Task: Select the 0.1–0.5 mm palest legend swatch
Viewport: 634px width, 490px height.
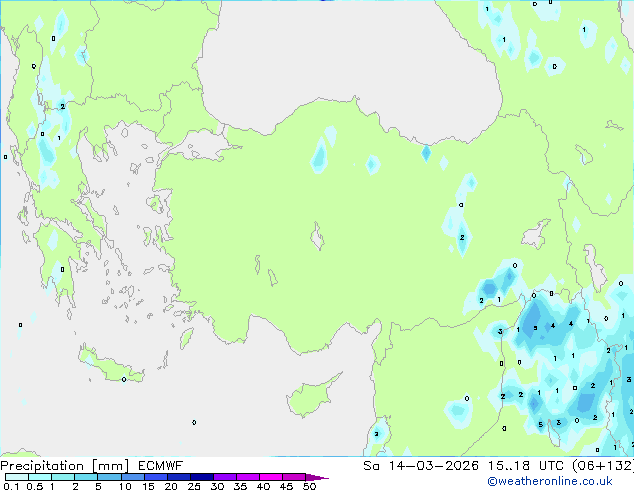Action: coord(17,477)
